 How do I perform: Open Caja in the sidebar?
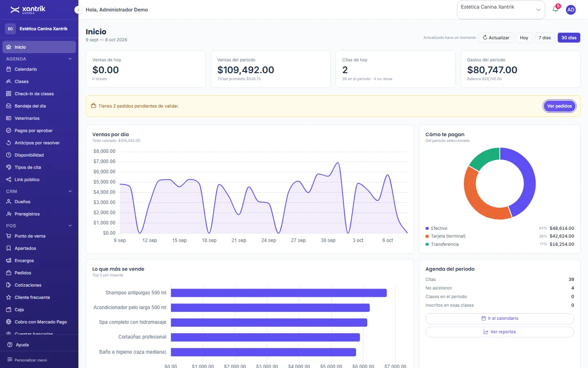point(39,310)
